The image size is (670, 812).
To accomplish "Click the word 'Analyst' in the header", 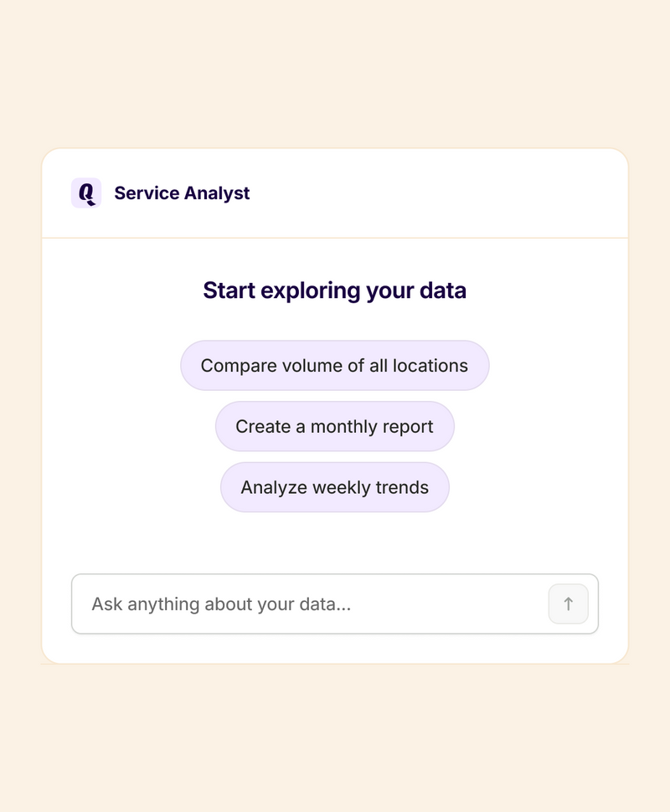I will [217, 193].
